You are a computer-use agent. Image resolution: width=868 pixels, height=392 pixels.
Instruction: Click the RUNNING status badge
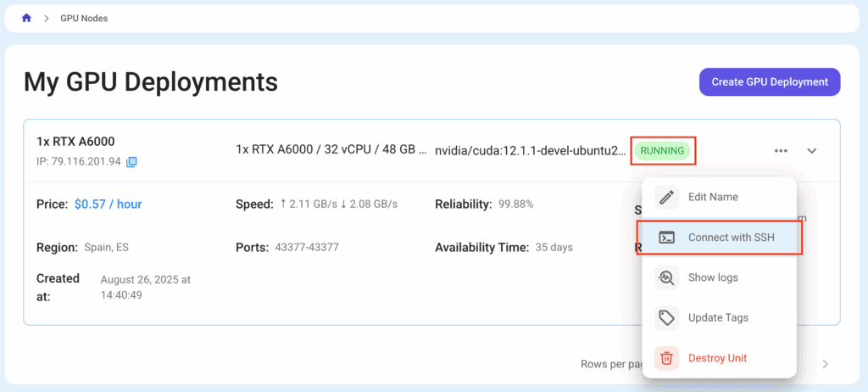[x=662, y=151]
